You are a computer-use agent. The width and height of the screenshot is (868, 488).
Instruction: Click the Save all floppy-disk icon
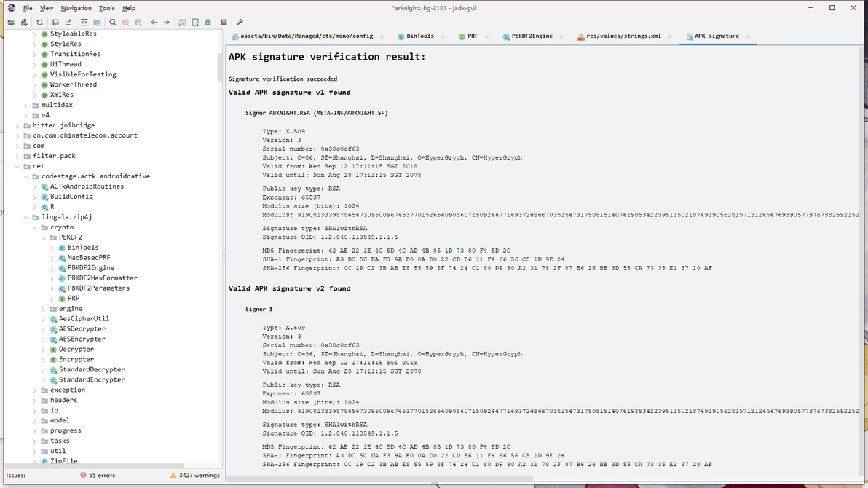click(55, 23)
